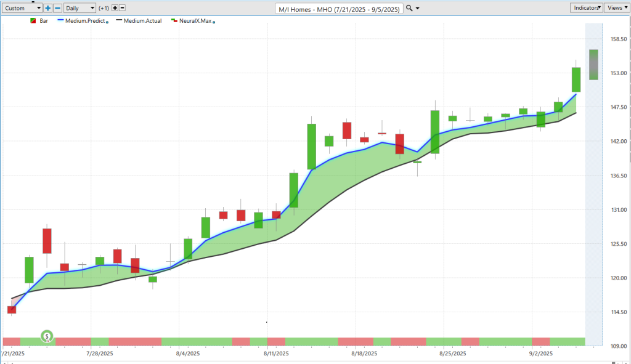
Task: Click the 9/2/2025 date axis label
Action: 541,354
